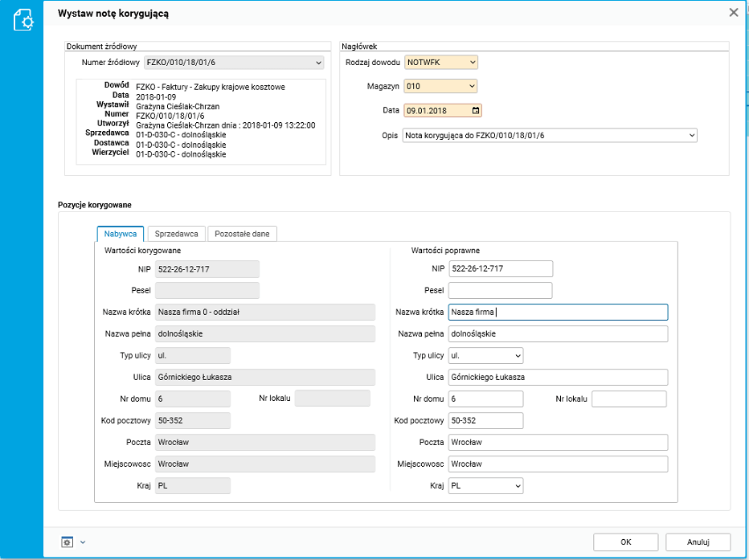Open the Magazyn dropdown list
The height and width of the screenshot is (560, 749).
pos(472,87)
